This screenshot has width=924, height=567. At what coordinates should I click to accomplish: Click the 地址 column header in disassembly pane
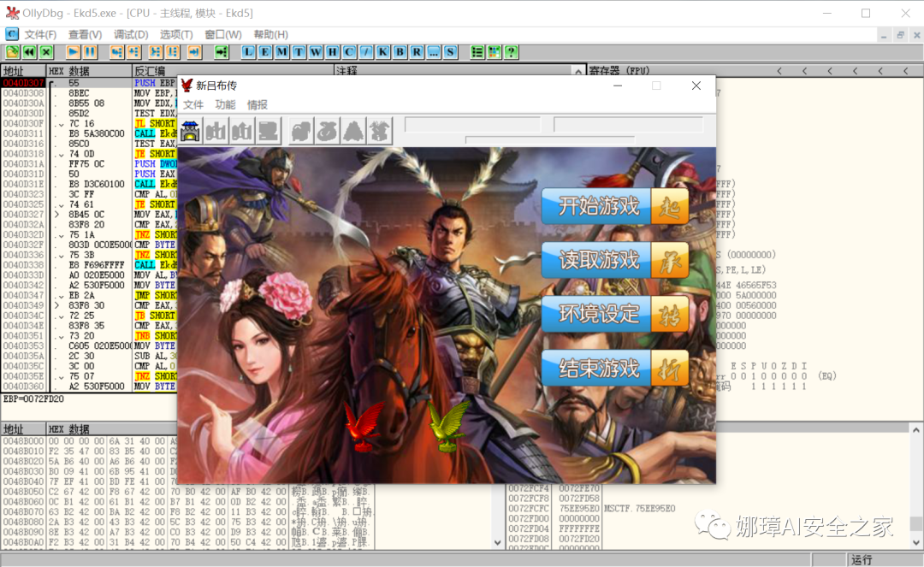click(24, 71)
